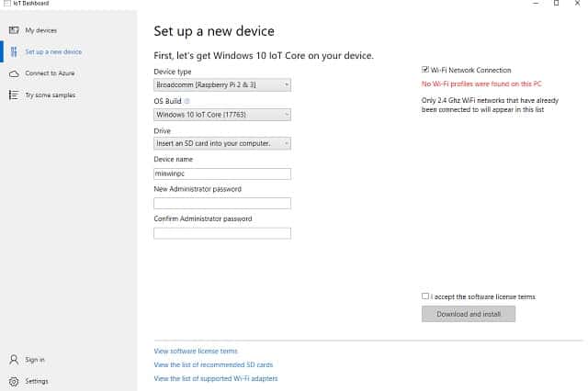Click the 'Device type' label
The height and width of the screenshot is (391, 588).
pos(173,72)
